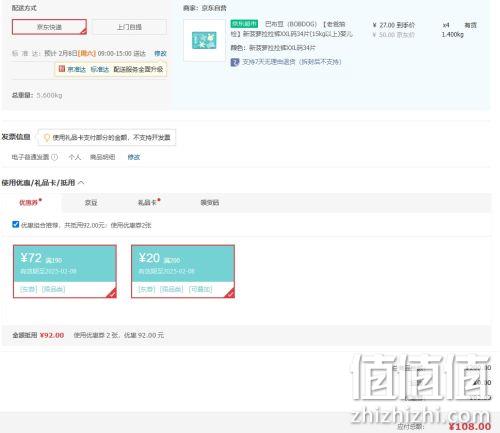Select 京东快递 delivery method
500x433 pixels.
point(49,27)
